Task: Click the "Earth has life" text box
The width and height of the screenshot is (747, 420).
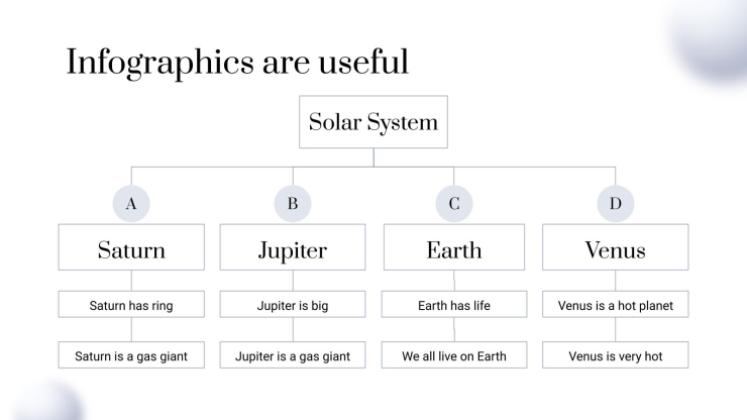Action: [454, 306]
